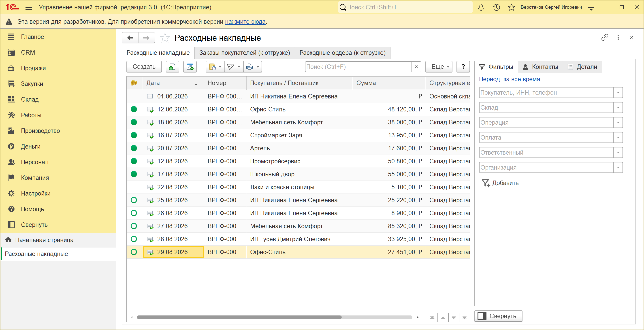Expand the Склад filter dropdown
The width and height of the screenshot is (644, 330).
(x=618, y=107)
